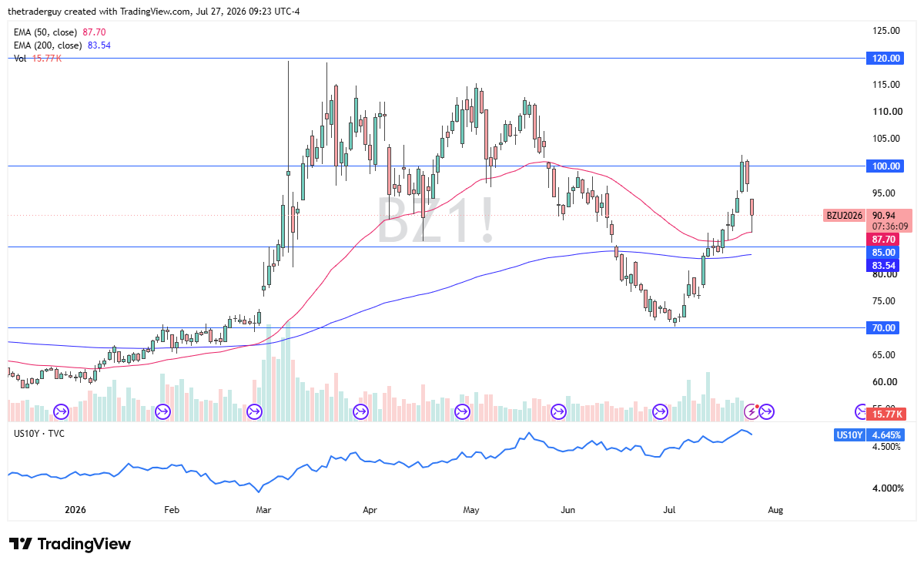Open the rollover marker beside the lightning icon
This screenshot has width=924, height=567.
click(x=767, y=412)
